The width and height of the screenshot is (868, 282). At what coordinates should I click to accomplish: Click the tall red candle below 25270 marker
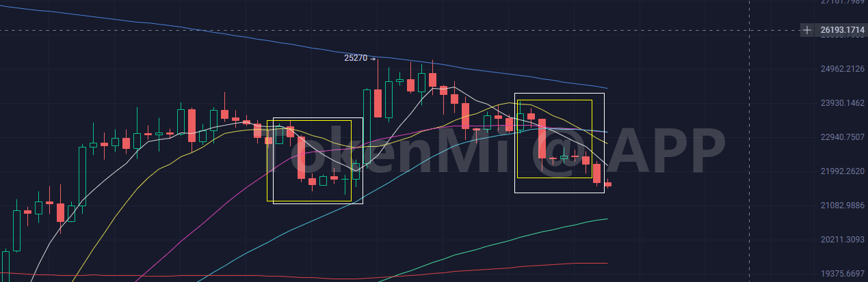click(x=378, y=103)
